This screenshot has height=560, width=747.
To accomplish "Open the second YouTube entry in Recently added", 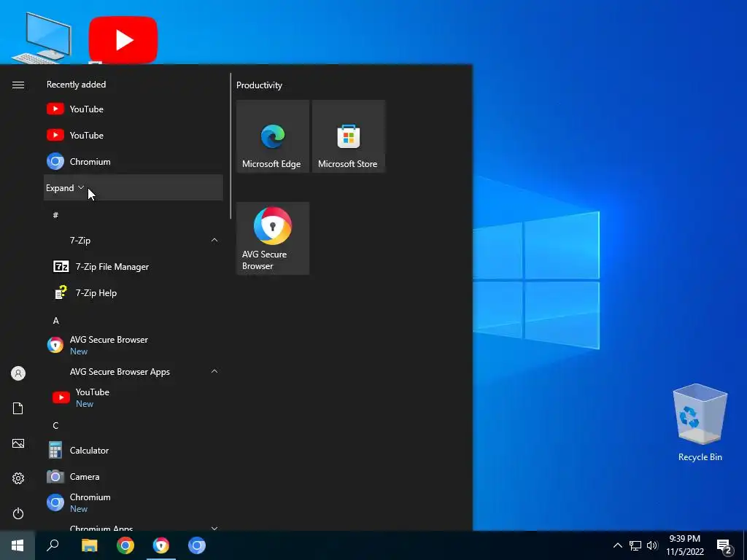I will pos(133,135).
